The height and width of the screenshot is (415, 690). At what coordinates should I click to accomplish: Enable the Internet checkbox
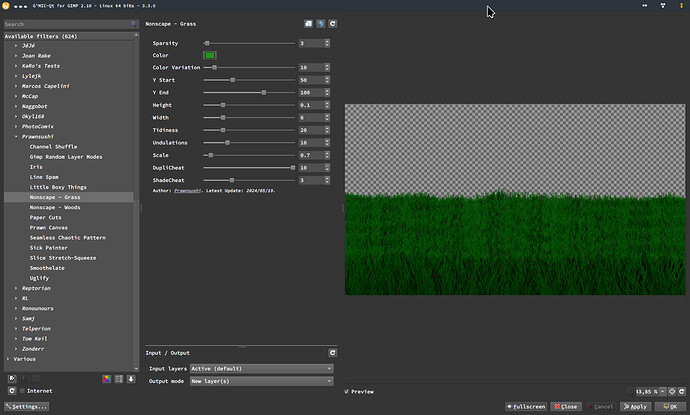(x=23, y=390)
